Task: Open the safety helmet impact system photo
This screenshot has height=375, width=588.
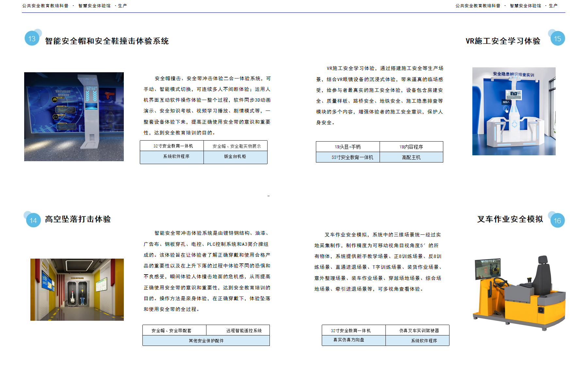Action: [74, 117]
